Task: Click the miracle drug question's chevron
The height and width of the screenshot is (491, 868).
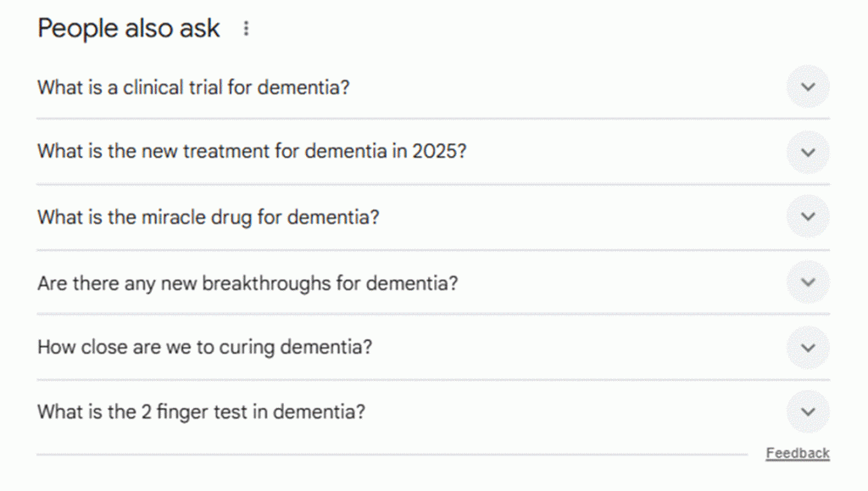Action: [808, 217]
